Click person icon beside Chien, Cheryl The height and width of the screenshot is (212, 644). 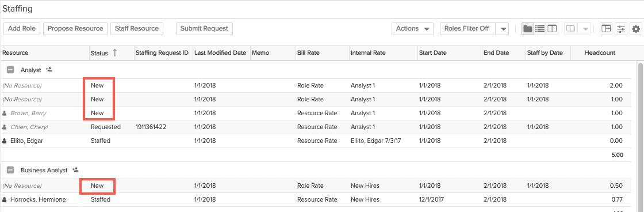click(5, 127)
